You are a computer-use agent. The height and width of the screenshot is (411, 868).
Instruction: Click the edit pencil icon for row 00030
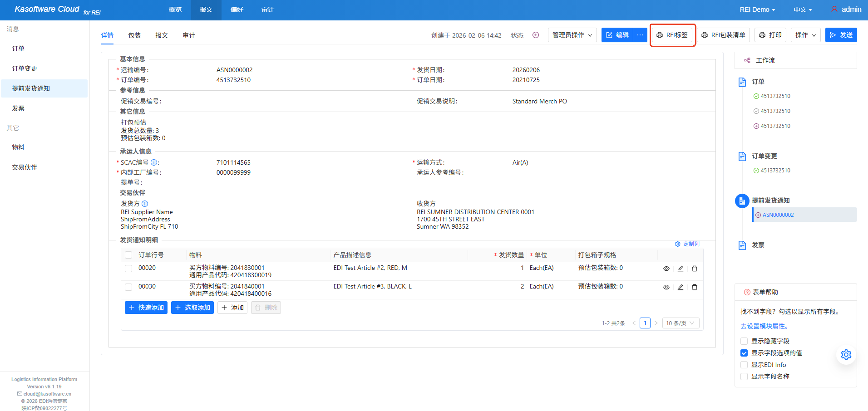(680, 287)
